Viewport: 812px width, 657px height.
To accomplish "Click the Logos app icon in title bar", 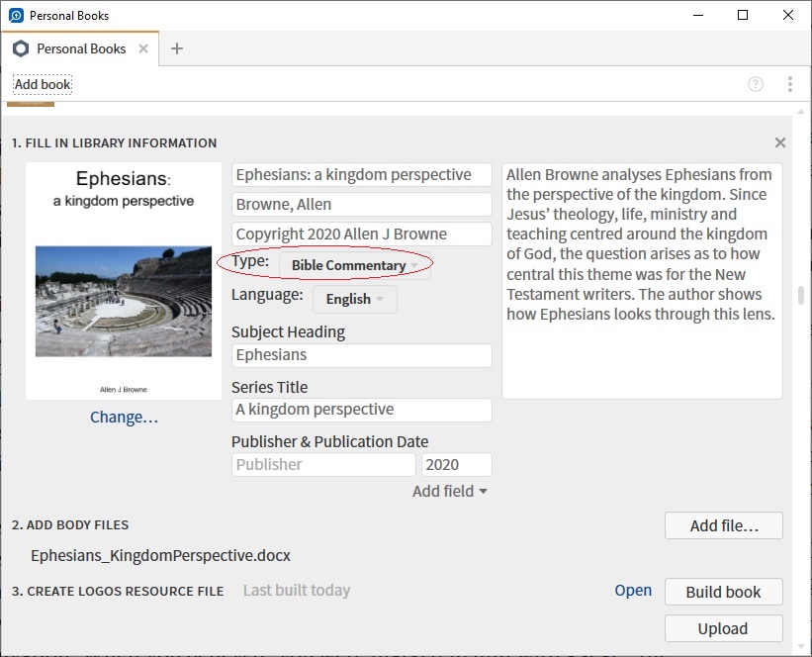I will tap(16, 16).
